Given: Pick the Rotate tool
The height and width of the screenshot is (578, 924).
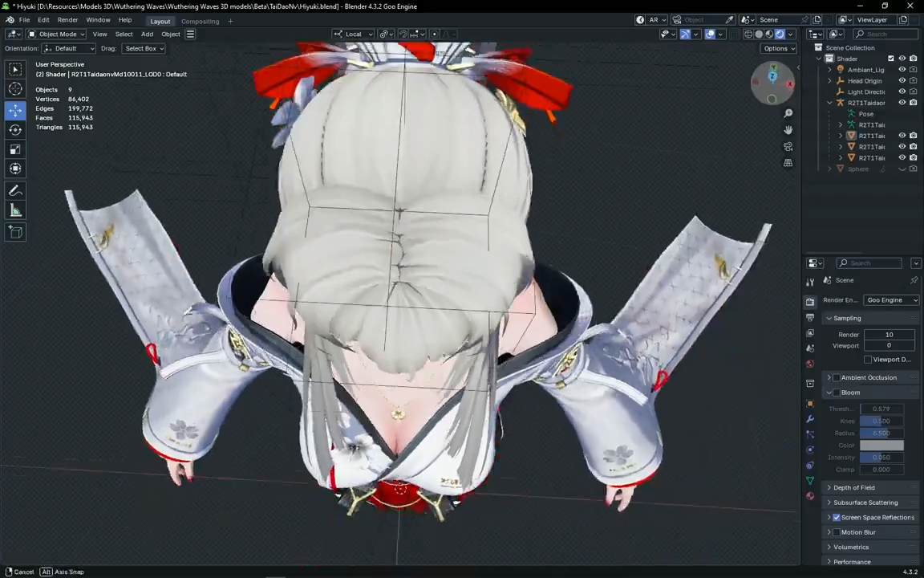Looking at the screenshot, I should point(15,130).
